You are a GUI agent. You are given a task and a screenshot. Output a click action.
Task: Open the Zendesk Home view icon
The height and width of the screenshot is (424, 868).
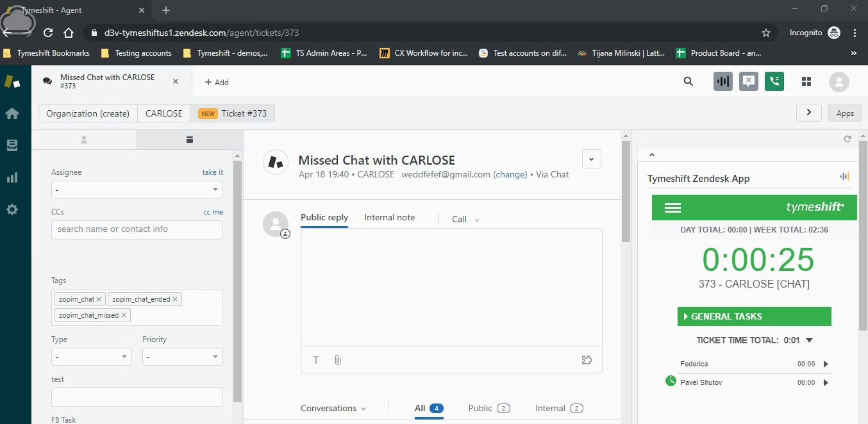tap(12, 113)
